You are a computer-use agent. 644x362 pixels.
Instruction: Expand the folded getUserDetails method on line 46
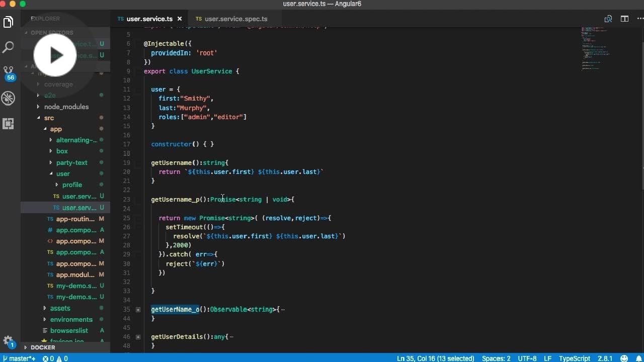click(138, 337)
